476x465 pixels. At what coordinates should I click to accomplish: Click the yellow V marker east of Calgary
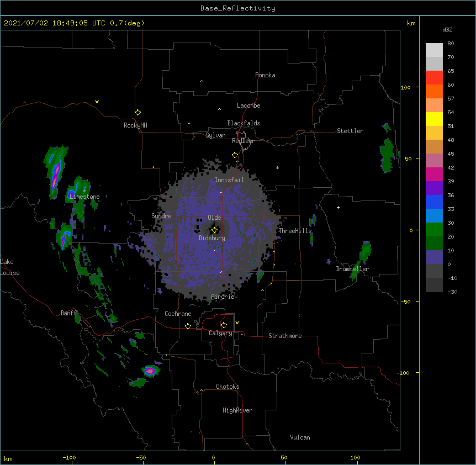coord(237,323)
